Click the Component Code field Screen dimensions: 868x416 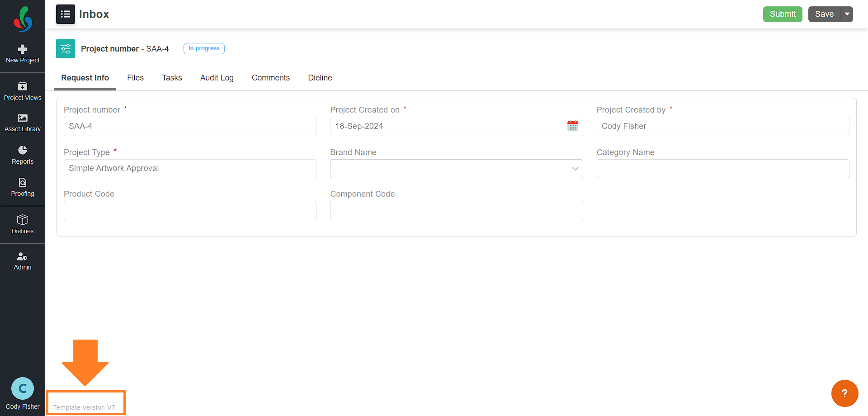point(456,211)
